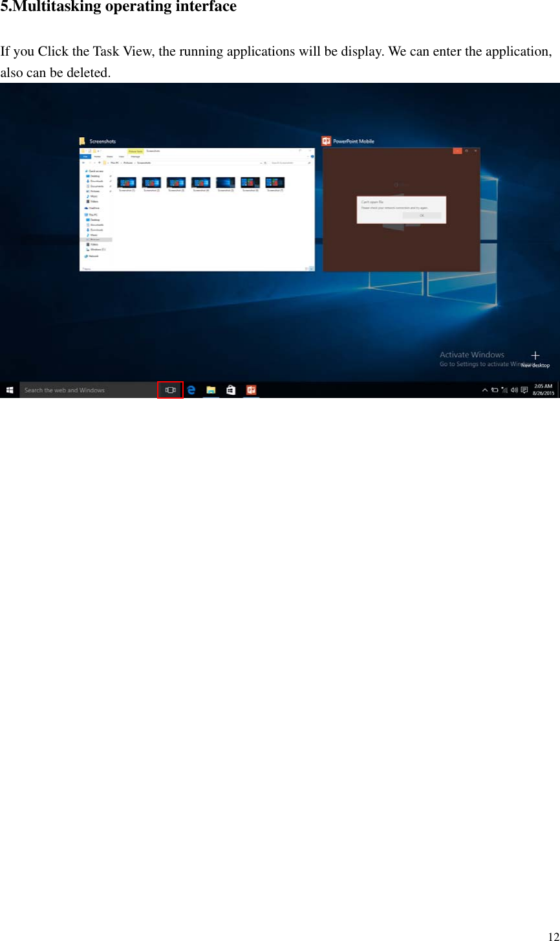Select the Screenshots window thumbnail

pos(197,210)
